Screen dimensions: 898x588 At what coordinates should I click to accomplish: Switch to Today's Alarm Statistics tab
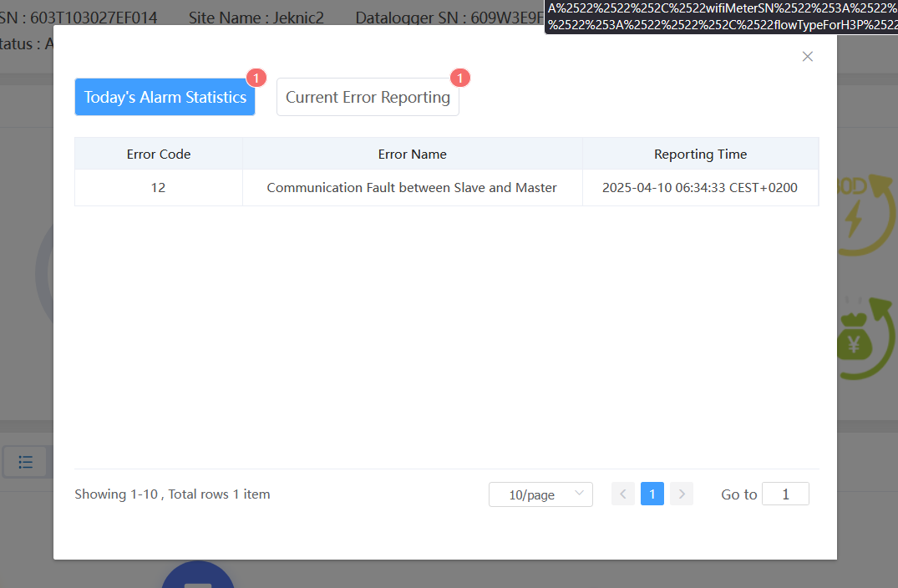click(x=165, y=97)
